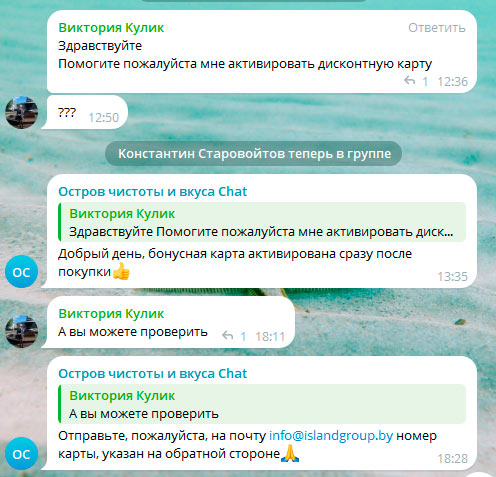Click OC avatar beside 18:28 message

[21, 453]
